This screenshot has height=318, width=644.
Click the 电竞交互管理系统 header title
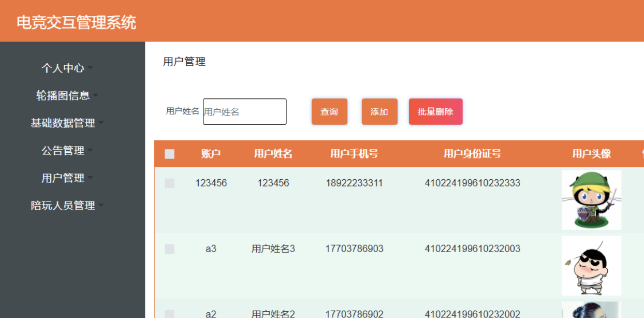pyautogui.click(x=77, y=22)
